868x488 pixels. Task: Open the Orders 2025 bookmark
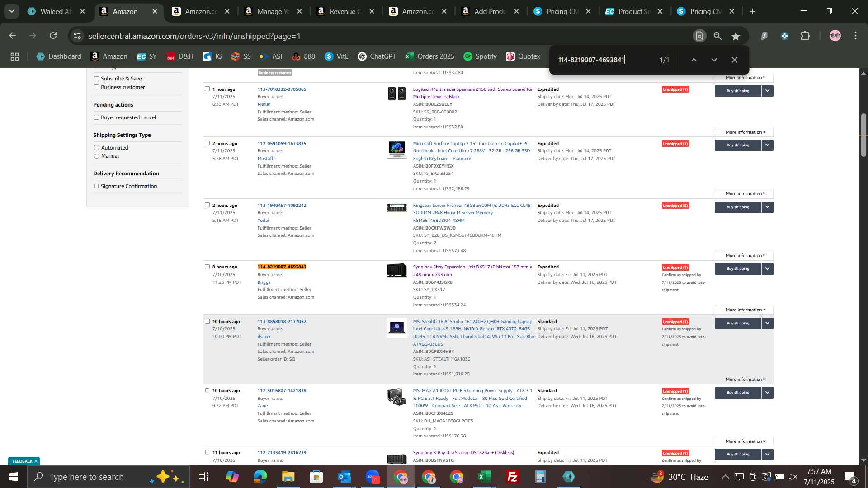429,56
